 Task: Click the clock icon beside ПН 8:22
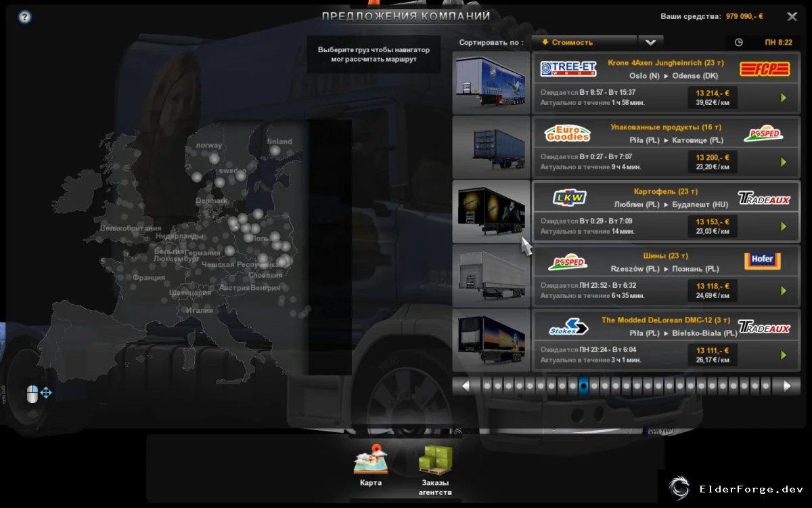(738, 42)
